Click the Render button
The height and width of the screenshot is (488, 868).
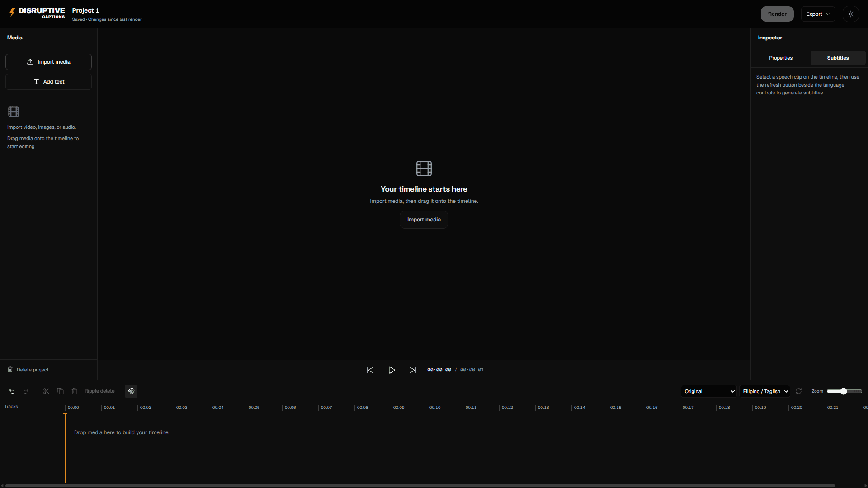pos(777,14)
